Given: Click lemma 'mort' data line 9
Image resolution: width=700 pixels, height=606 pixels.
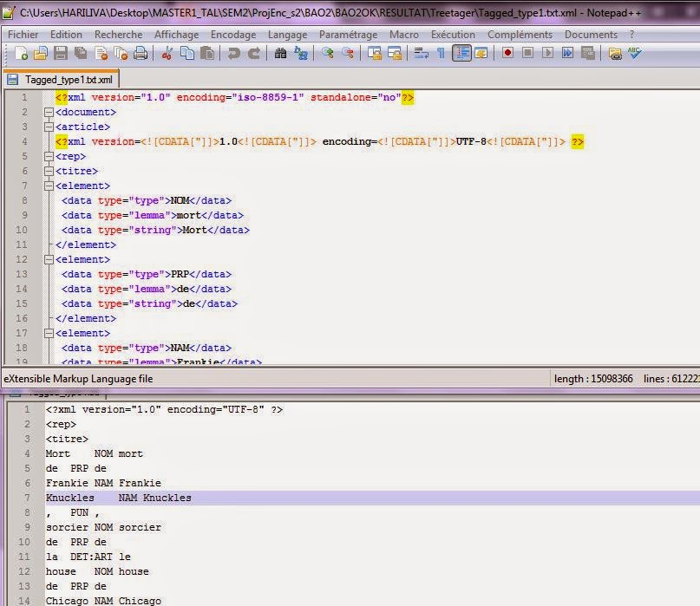Looking at the screenshot, I should [x=153, y=215].
